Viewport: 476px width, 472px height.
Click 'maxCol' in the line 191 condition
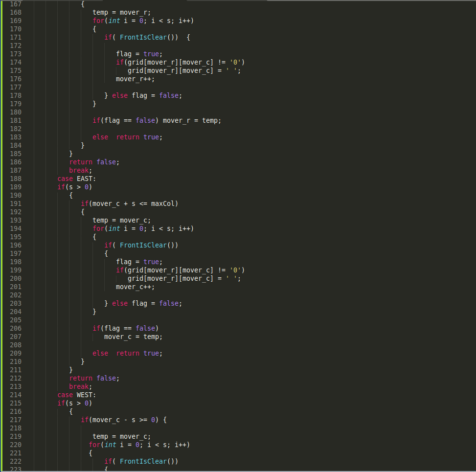(x=163, y=203)
